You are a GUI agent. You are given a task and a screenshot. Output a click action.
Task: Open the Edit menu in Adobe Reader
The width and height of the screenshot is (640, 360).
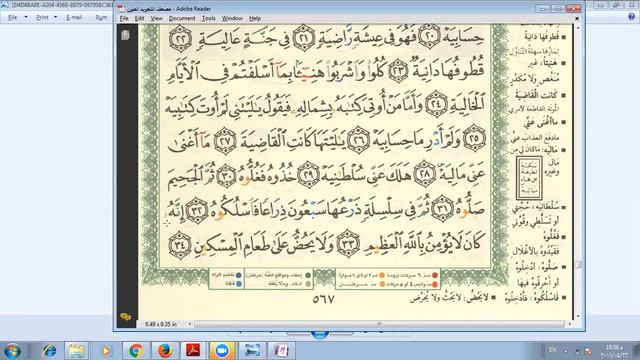pos(139,18)
